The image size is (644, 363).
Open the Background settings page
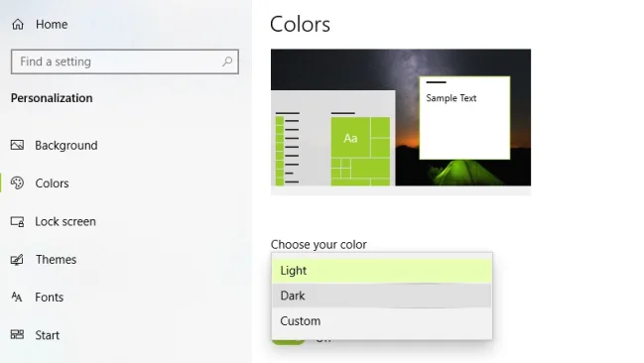pyautogui.click(x=66, y=146)
